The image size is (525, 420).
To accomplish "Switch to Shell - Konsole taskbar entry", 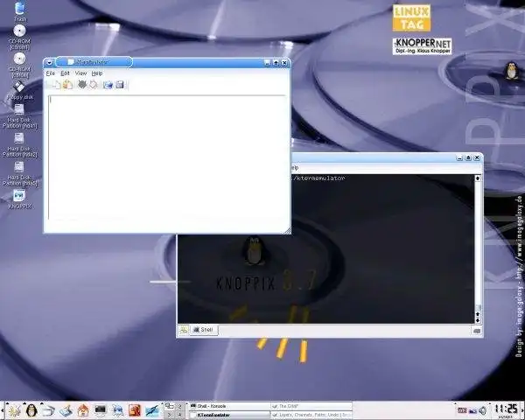I will tap(229, 406).
